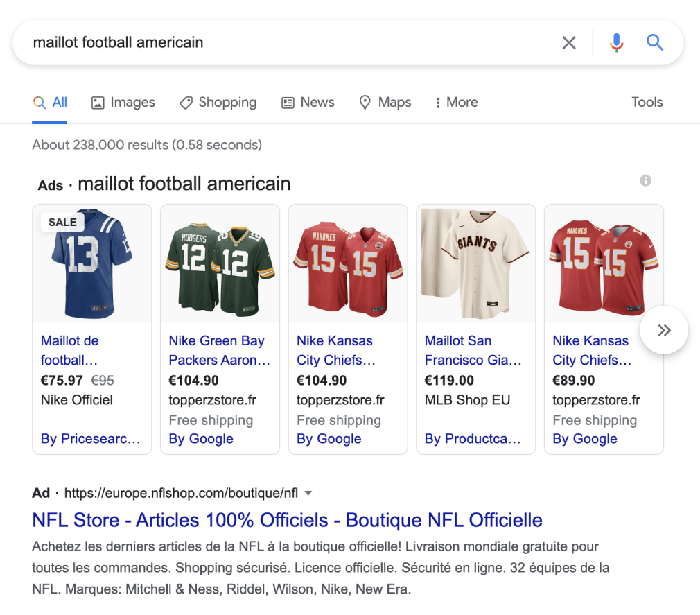Open the NFL Store Boutique Officielle ad link
The height and width of the screenshot is (615, 700).
pos(287,520)
